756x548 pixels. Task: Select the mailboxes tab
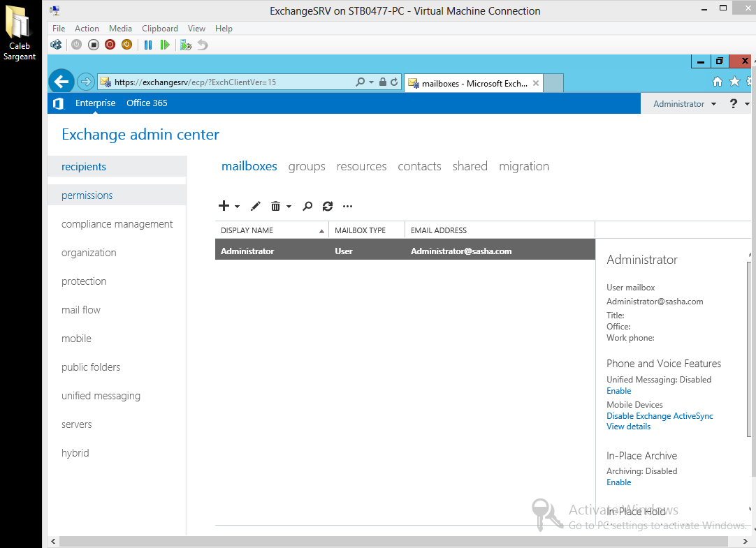[249, 167]
